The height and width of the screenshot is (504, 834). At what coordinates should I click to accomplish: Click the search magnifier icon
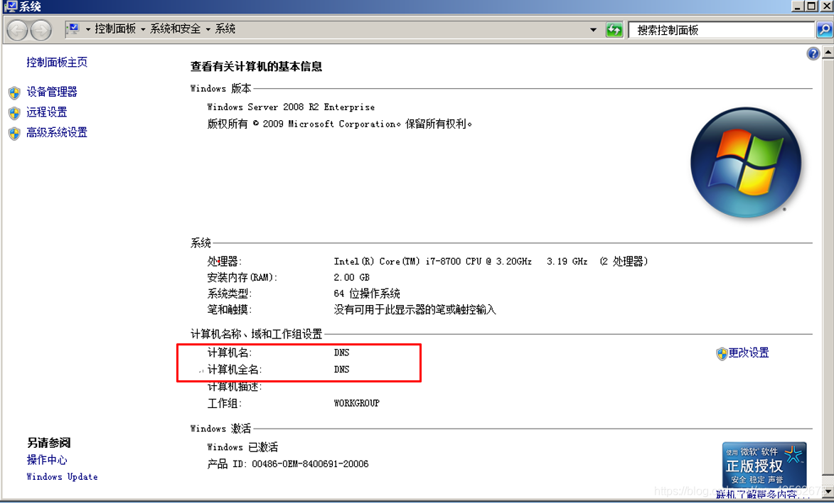825,30
